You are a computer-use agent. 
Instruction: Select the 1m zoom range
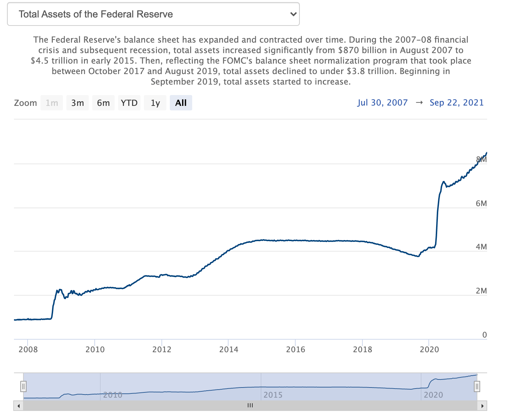pos(52,103)
